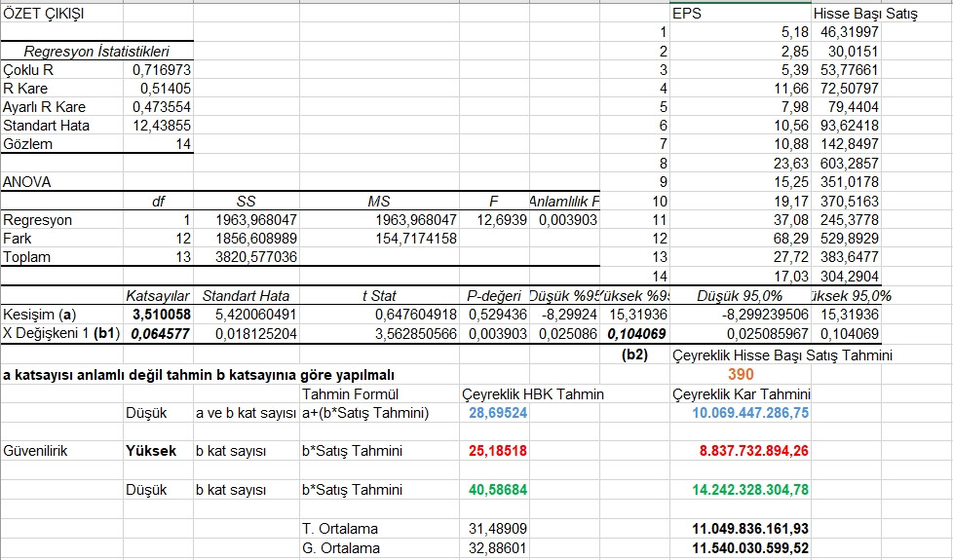Click the Kesişim coefficient 3,510058
This screenshot has width=953, height=560.
pyautogui.click(x=161, y=315)
